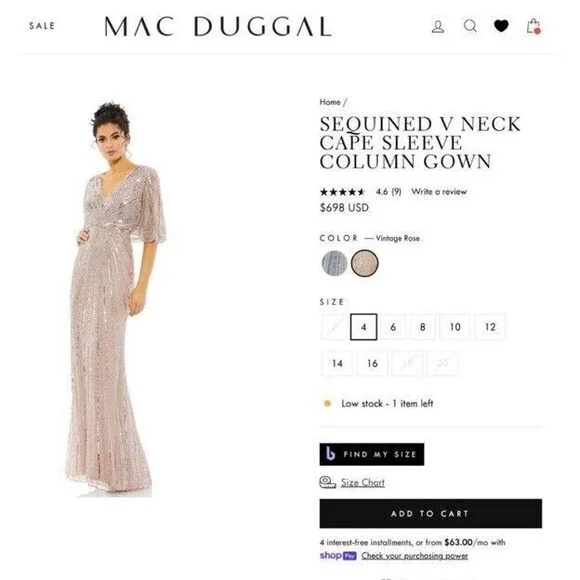Open the shopping bag cart icon
The image size is (580, 580).
(534, 26)
